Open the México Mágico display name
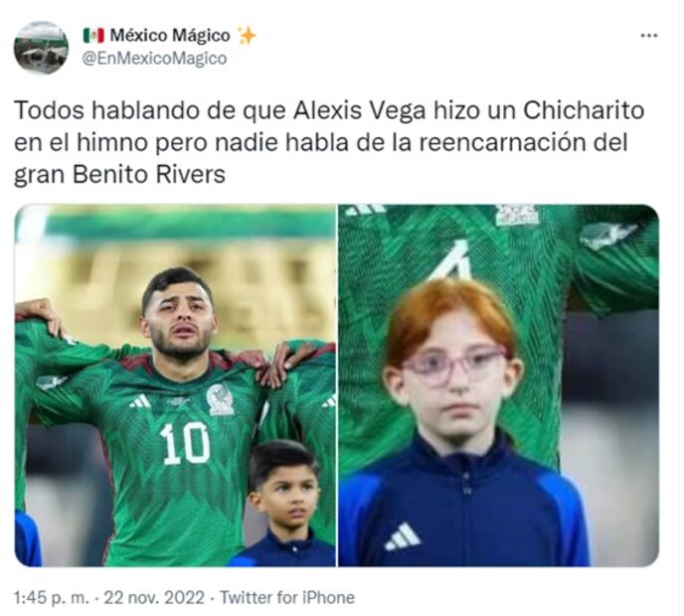684x616 pixels. [170, 36]
